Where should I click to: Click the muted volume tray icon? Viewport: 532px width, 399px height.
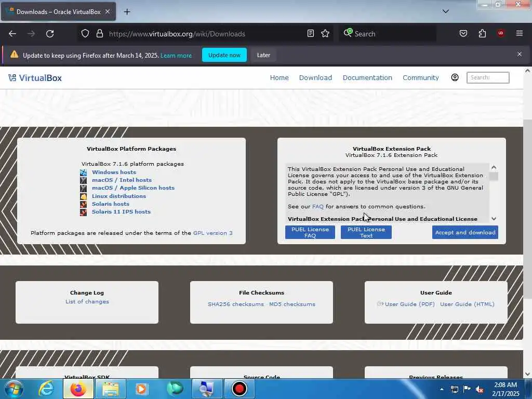point(480,389)
